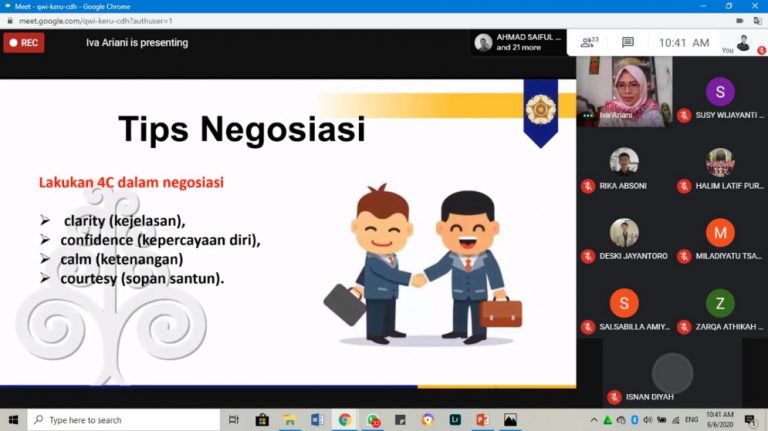Open Lightroom from the taskbar
Viewport: 768px width, 431px height.
click(455, 420)
